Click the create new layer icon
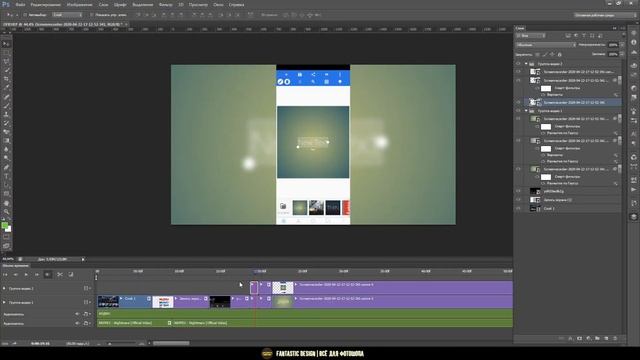Screen dimensions: 640x360 pos(606,338)
